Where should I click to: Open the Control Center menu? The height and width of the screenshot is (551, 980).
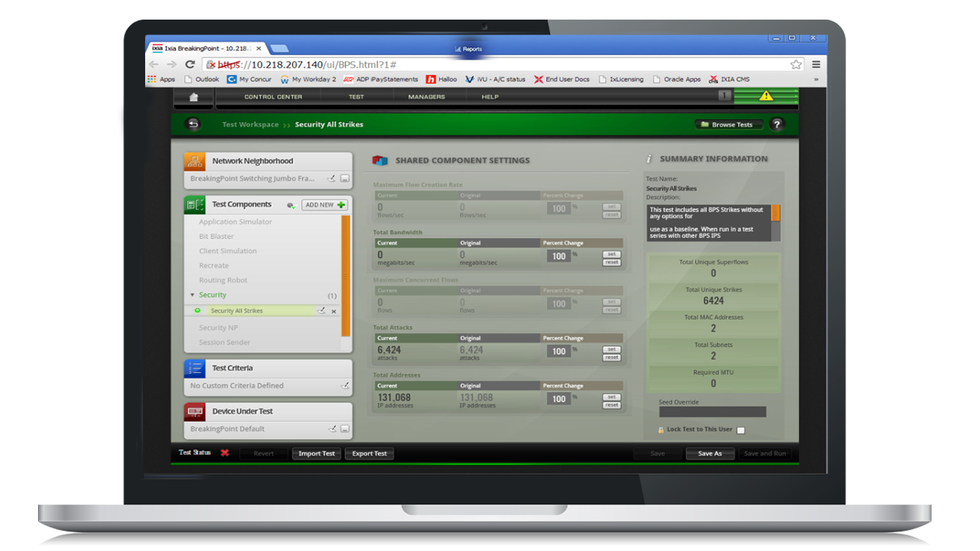click(273, 97)
